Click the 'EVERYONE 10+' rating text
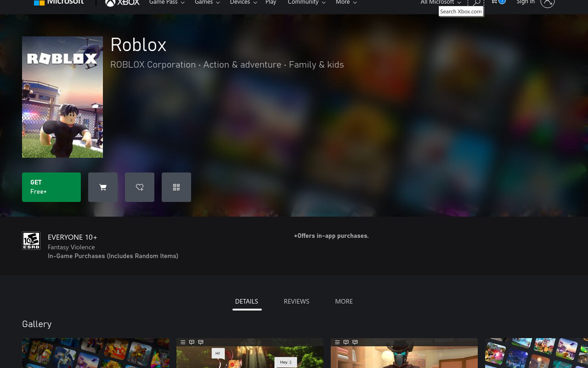 [73, 237]
